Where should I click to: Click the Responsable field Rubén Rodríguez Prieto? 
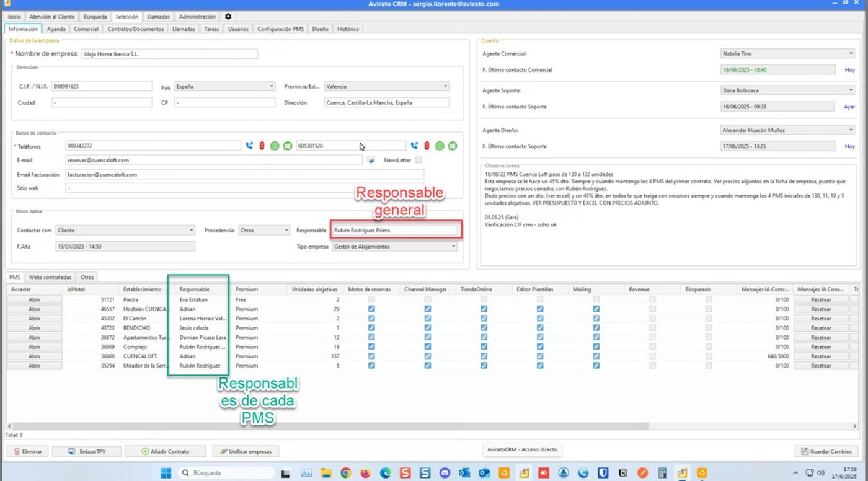click(395, 230)
